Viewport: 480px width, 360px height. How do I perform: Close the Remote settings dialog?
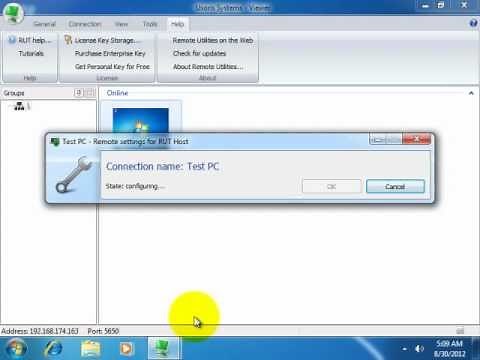point(416,139)
